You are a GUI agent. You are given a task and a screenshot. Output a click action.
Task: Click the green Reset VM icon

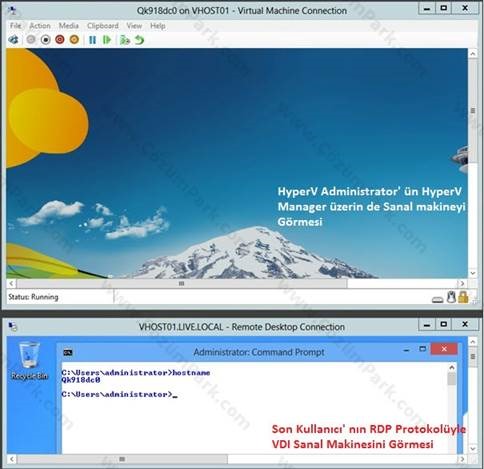tap(107, 40)
